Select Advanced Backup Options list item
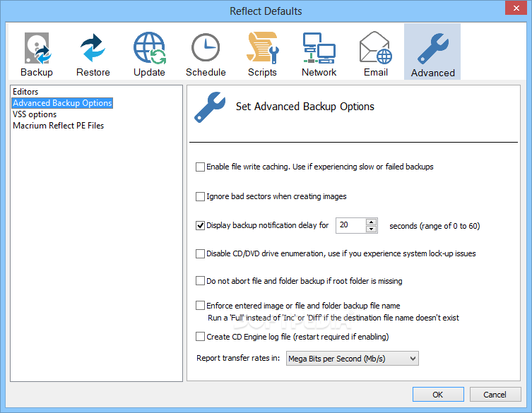Viewport: 532px width, 413px height. coord(62,103)
